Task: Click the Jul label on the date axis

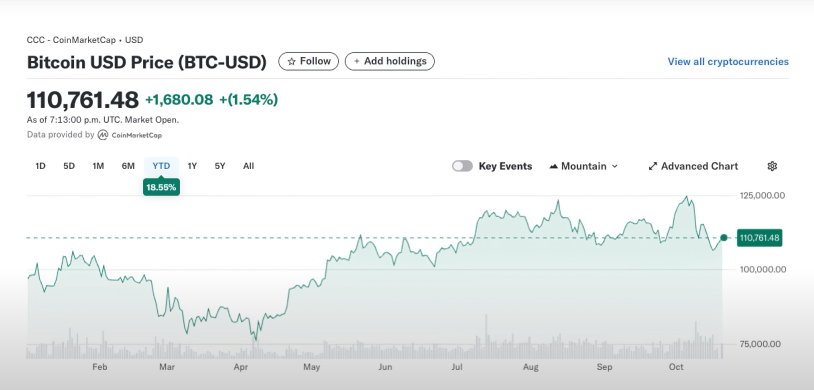Action: coord(457,367)
